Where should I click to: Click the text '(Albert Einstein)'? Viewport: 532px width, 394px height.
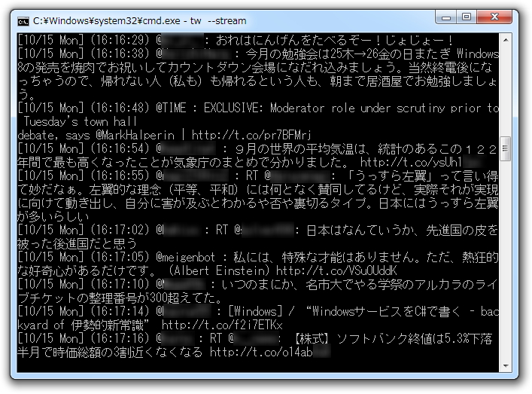pos(219,270)
